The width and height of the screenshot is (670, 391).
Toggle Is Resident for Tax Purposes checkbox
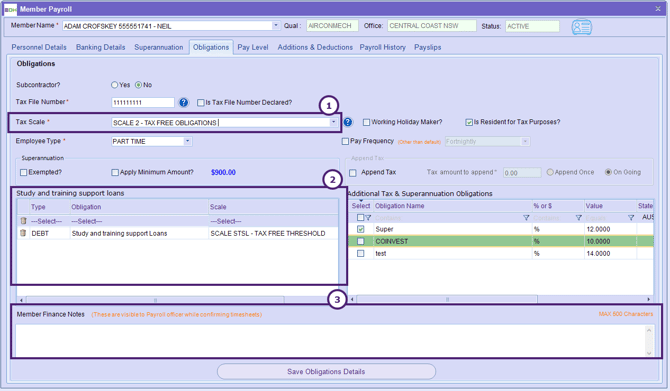coord(469,122)
